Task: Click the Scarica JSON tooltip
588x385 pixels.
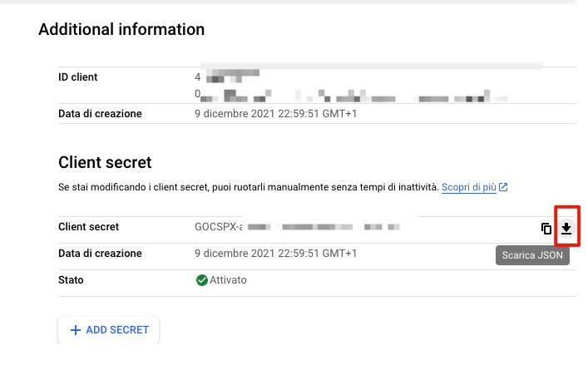Action: tap(532, 255)
